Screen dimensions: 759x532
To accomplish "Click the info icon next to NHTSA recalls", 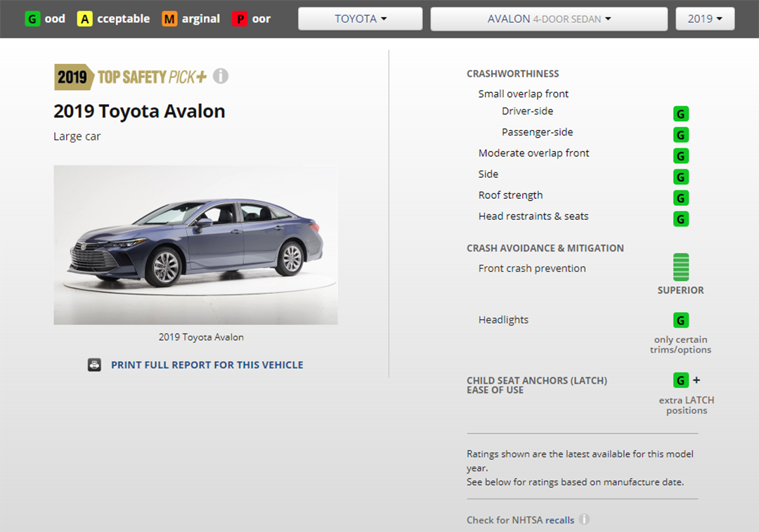I will pos(584,520).
